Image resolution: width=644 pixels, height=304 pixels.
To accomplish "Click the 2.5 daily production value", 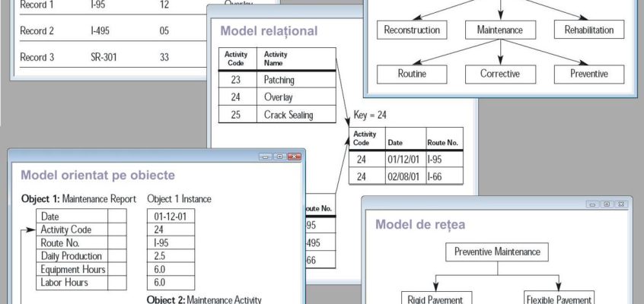I will pyautogui.click(x=171, y=256).
